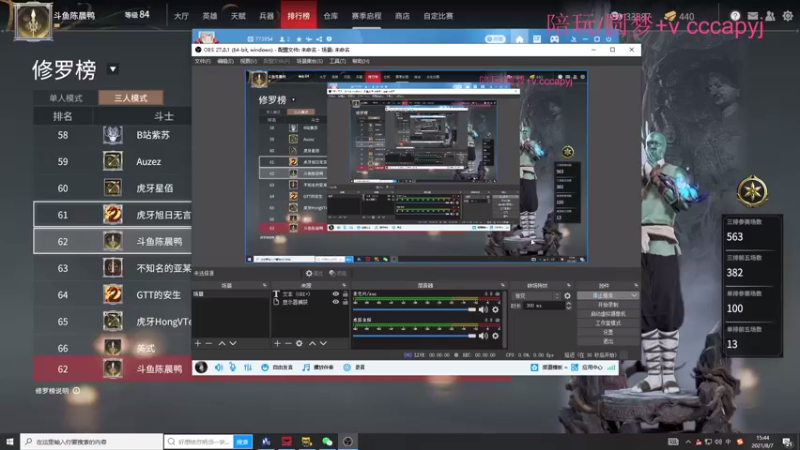
Task: Open OBS 工具(T) menu
Action: coord(337,61)
